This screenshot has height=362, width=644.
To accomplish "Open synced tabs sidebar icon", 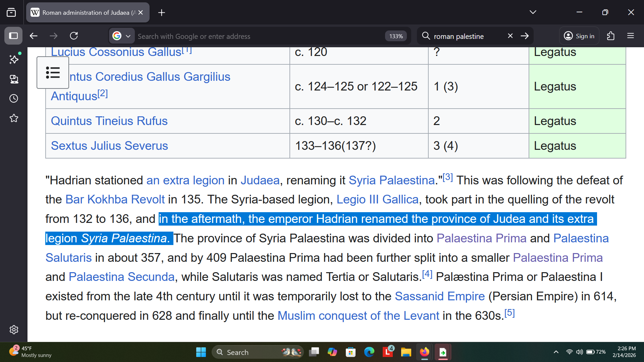I will point(14,79).
